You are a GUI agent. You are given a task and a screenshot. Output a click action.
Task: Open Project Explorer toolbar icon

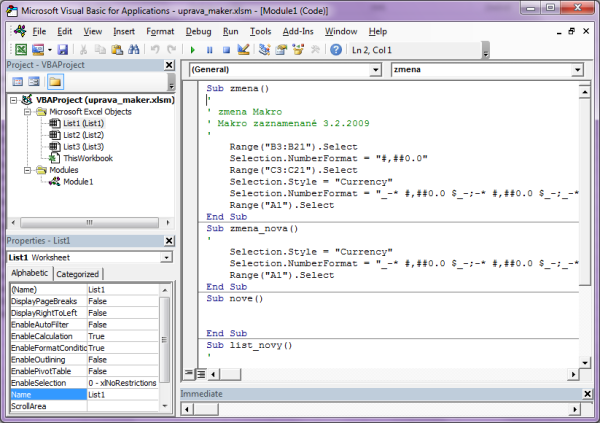(x=264, y=50)
